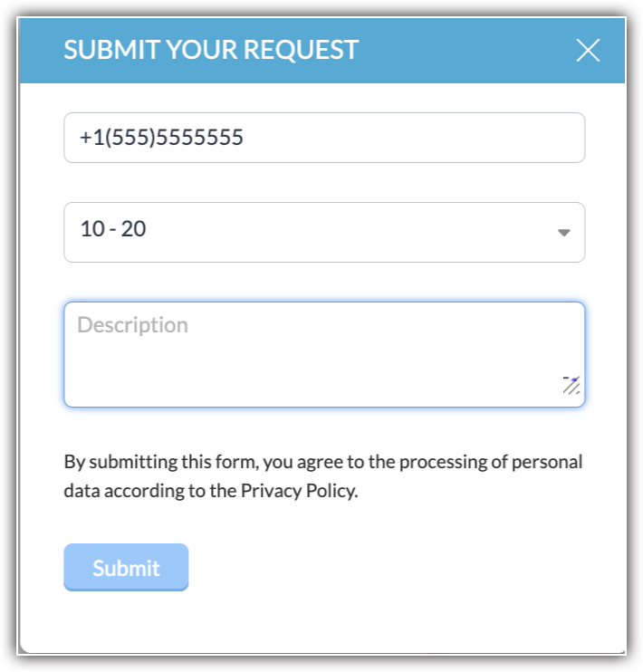The height and width of the screenshot is (672, 643).
Task: Open the 10 - 20 dropdown
Action: (324, 232)
